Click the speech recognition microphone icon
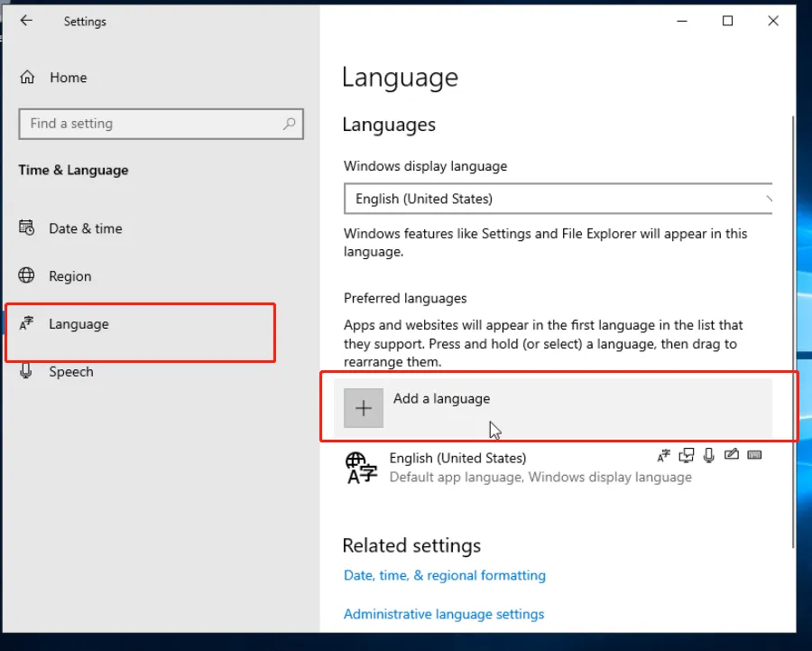The height and width of the screenshot is (651, 812). pyautogui.click(x=710, y=455)
